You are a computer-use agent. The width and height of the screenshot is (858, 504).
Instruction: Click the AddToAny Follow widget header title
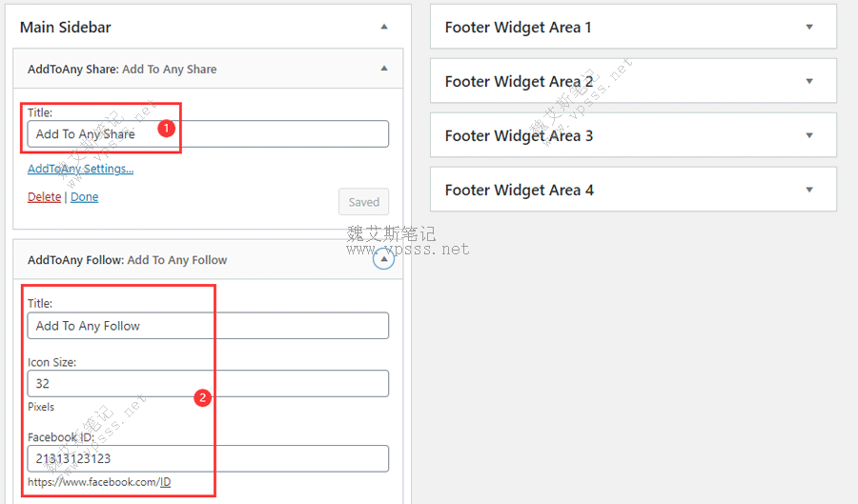coord(127,260)
